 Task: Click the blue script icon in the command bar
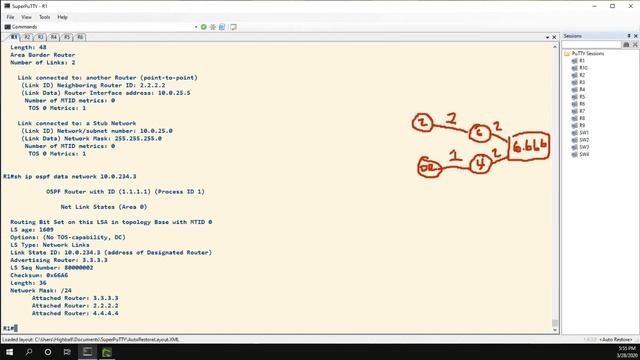(222, 27)
